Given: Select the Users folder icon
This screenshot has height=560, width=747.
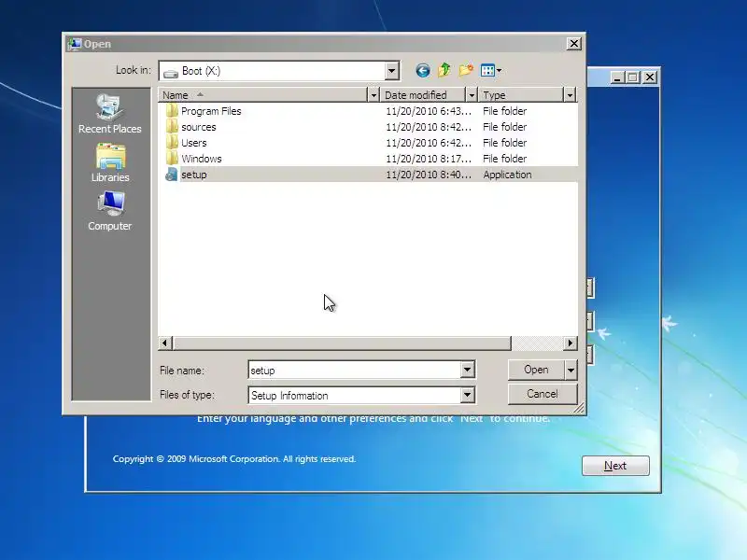Looking at the screenshot, I should click(x=172, y=143).
